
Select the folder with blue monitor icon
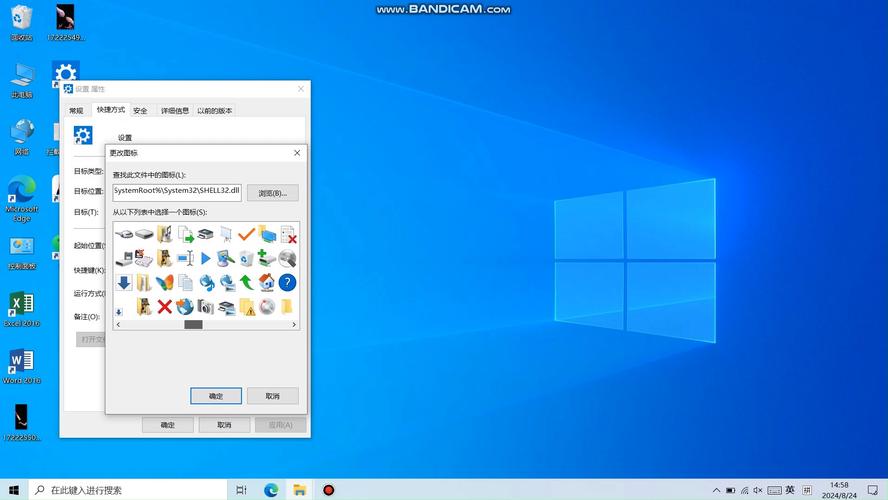267,233
